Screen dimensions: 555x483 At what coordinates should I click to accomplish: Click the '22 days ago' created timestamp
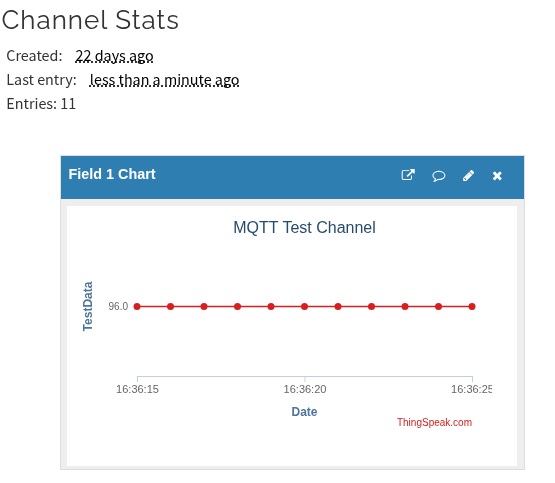[x=114, y=56]
